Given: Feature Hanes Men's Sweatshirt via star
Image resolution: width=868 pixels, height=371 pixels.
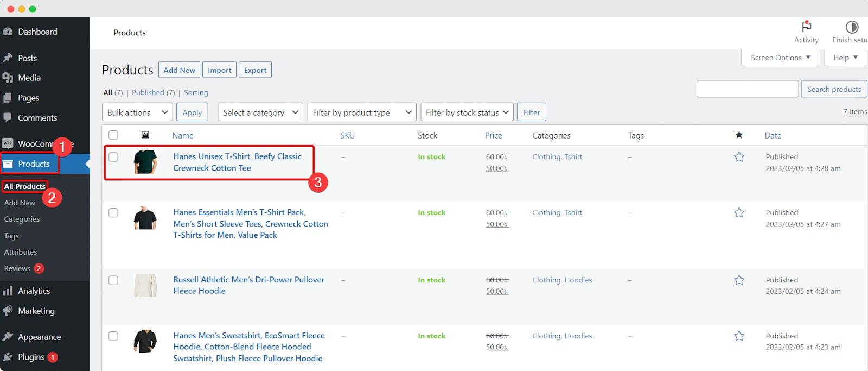Looking at the screenshot, I should coord(739,336).
